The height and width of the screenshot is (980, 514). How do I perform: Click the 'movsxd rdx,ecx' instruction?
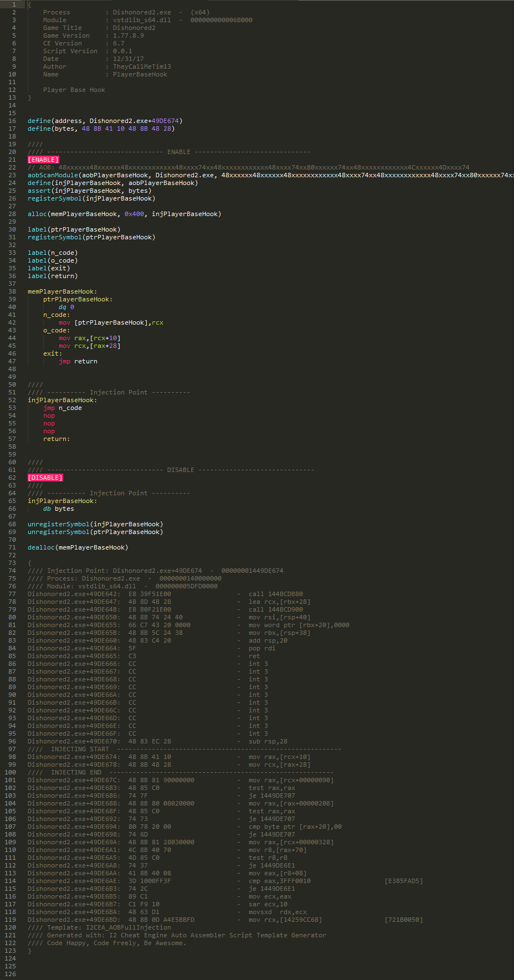(x=277, y=912)
